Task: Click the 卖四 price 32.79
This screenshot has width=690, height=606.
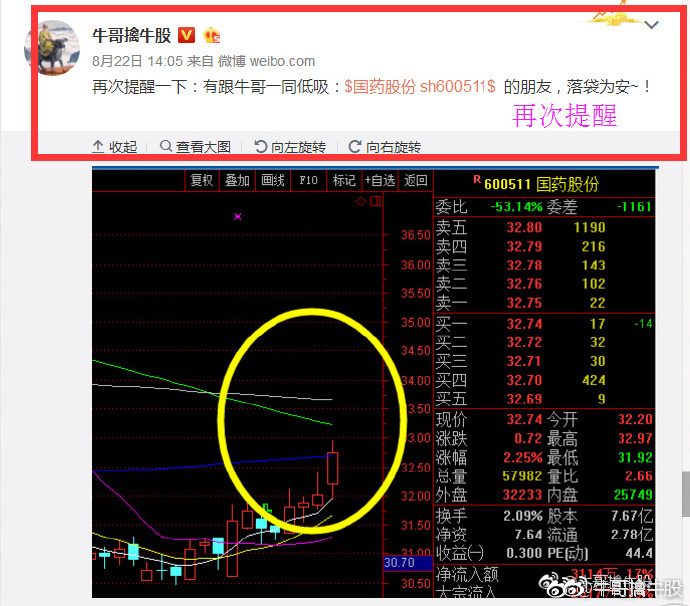Action: tap(524, 246)
